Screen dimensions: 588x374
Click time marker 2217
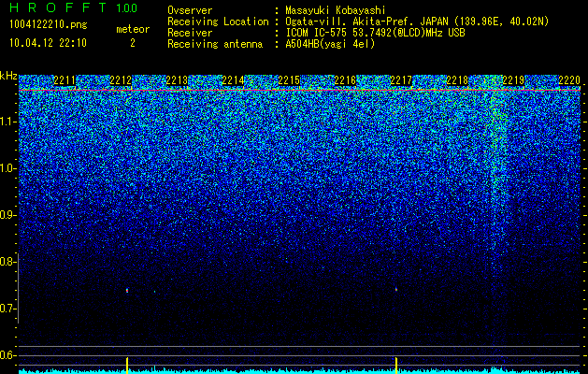(x=401, y=80)
